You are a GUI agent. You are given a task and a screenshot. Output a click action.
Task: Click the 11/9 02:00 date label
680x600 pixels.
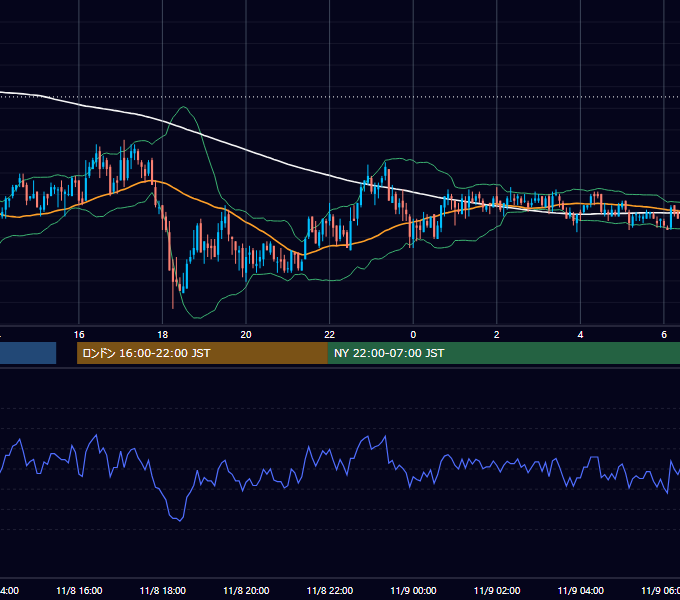pyautogui.click(x=497, y=590)
